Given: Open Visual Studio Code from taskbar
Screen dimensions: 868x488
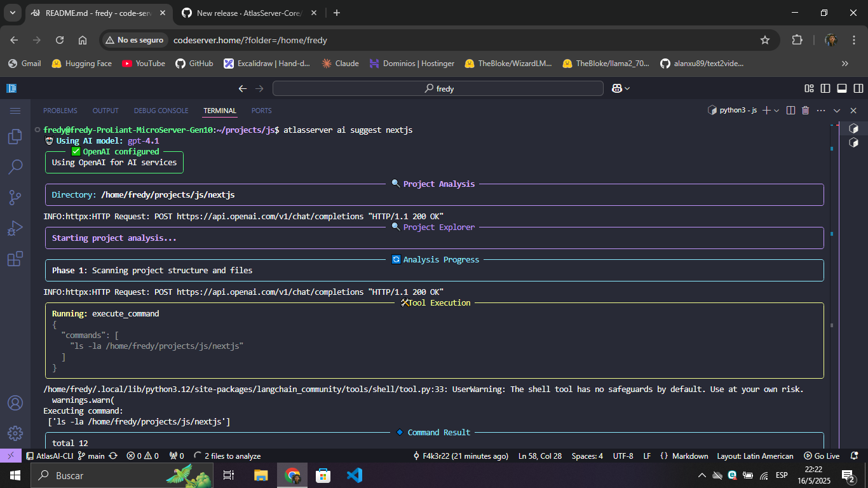Looking at the screenshot, I should 355,475.
